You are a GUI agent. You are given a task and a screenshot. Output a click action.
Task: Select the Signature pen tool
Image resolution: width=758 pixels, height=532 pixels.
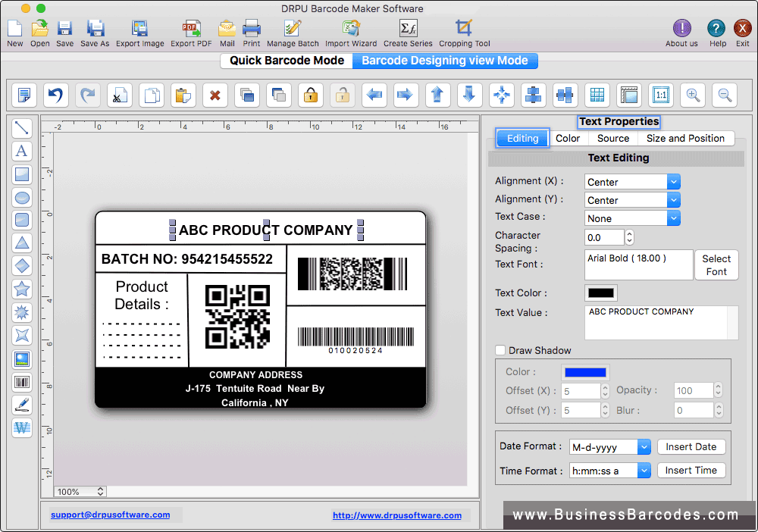tap(22, 405)
